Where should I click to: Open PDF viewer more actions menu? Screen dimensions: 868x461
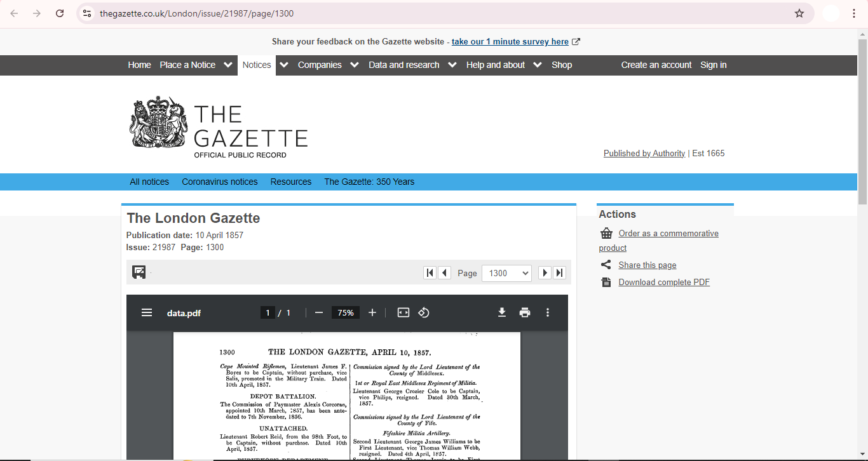[x=548, y=312]
